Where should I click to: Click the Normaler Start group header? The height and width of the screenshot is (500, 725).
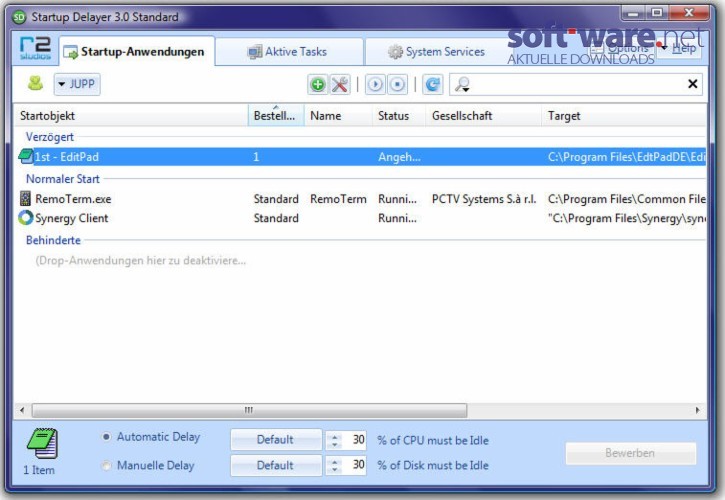[x=62, y=179]
